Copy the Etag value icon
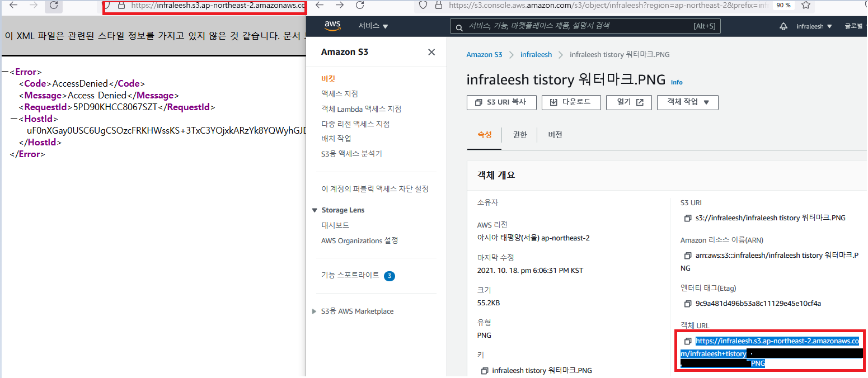 (688, 304)
